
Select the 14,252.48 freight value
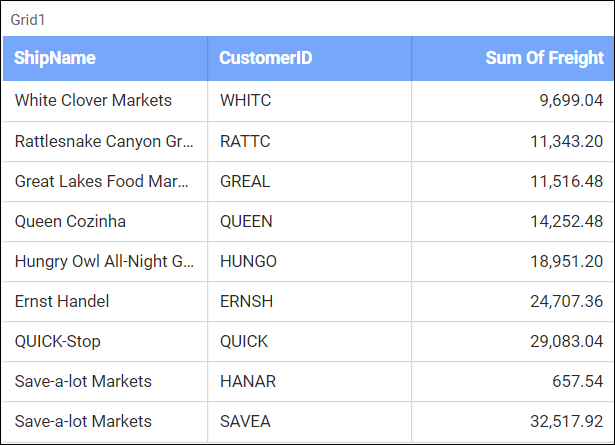566,221
